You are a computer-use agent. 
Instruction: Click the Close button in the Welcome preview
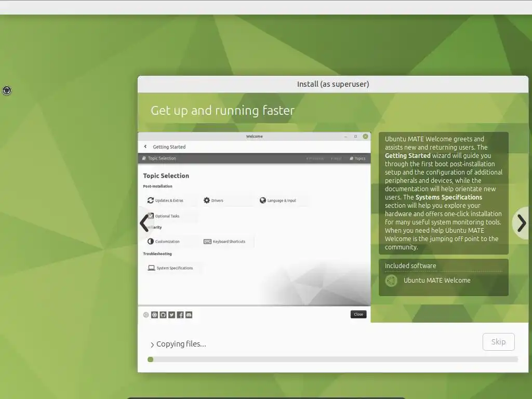358,314
